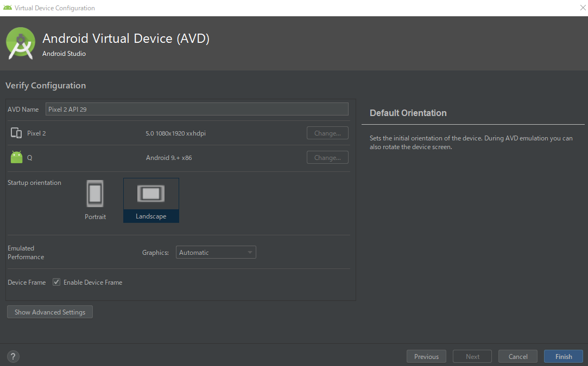Click the 'Verify Configuration' heading
The width and height of the screenshot is (588, 366).
46,86
